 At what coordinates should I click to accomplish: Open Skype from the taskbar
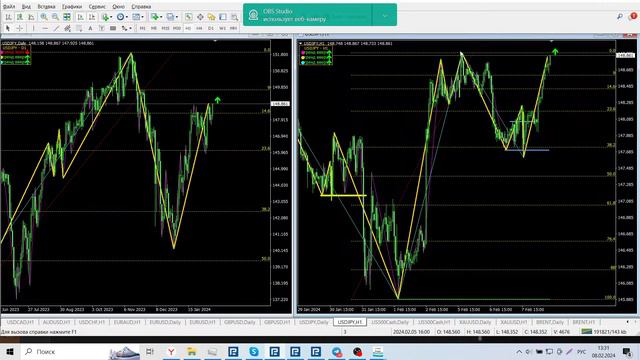(x=254, y=351)
